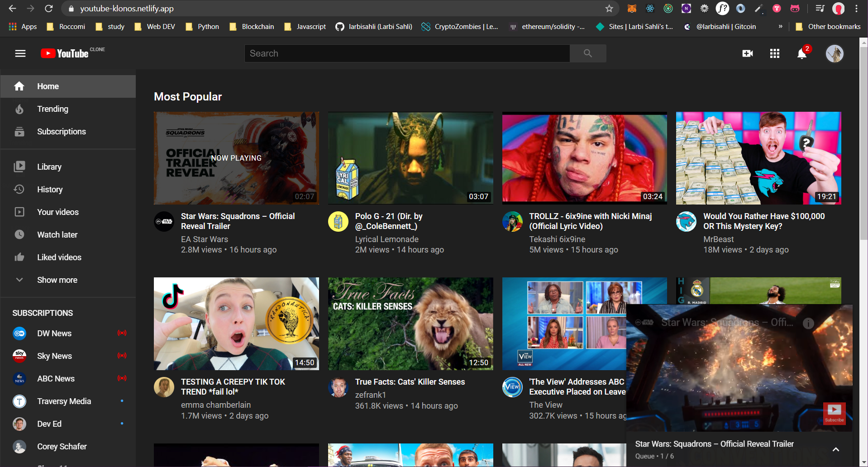Click The View channel avatar
This screenshot has height=467, width=868.
[x=512, y=387]
